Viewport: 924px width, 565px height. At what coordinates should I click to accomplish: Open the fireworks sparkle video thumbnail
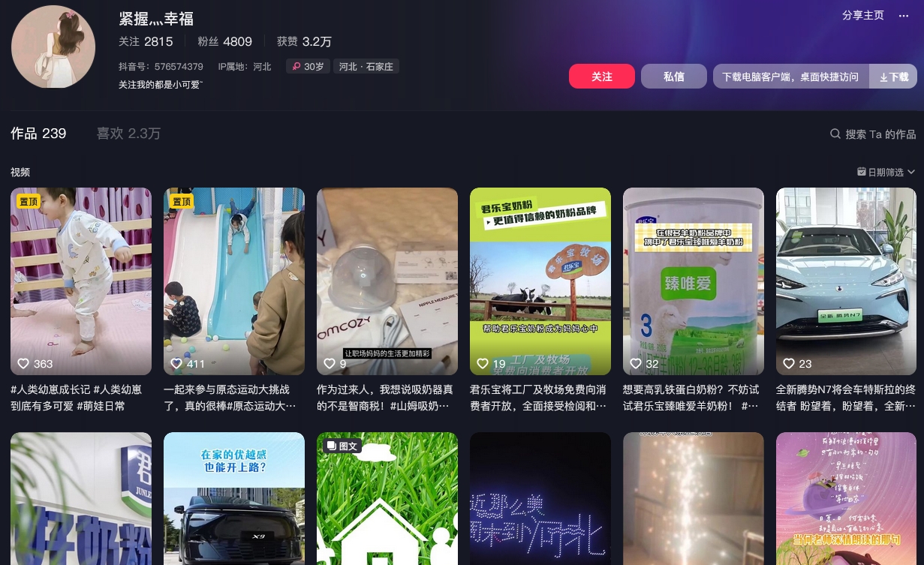pos(694,498)
